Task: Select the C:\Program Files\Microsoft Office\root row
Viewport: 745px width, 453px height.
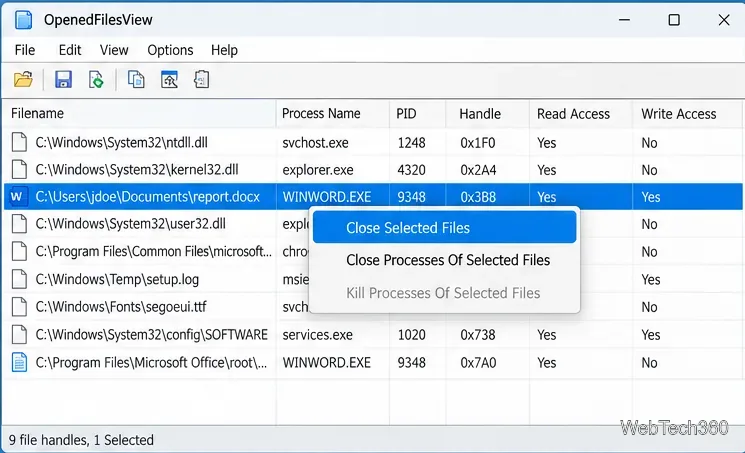Action: coord(373,363)
